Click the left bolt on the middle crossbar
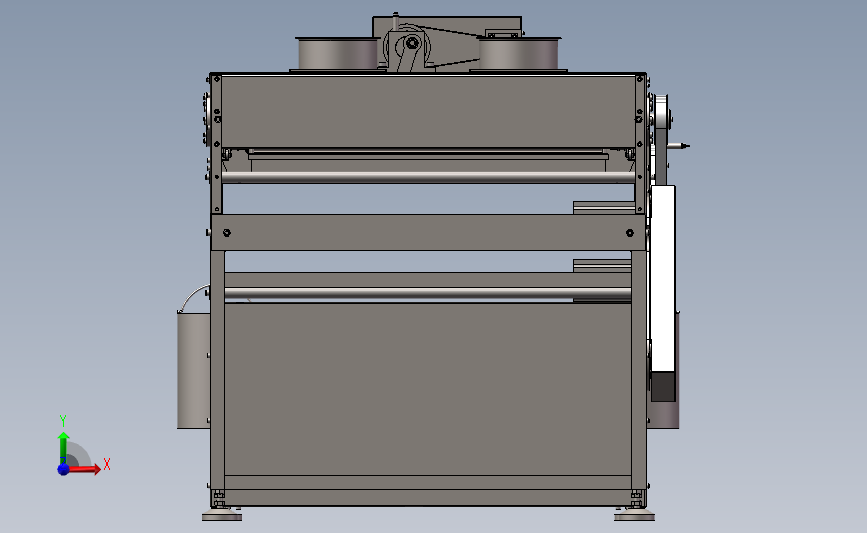 point(227,233)
